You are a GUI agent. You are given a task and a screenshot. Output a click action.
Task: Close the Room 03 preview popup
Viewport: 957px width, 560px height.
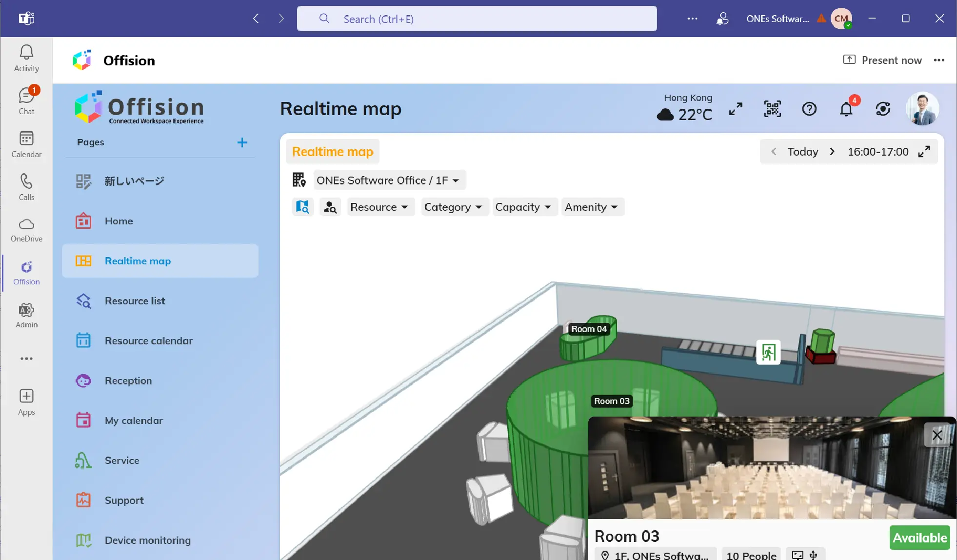[937, 434]
